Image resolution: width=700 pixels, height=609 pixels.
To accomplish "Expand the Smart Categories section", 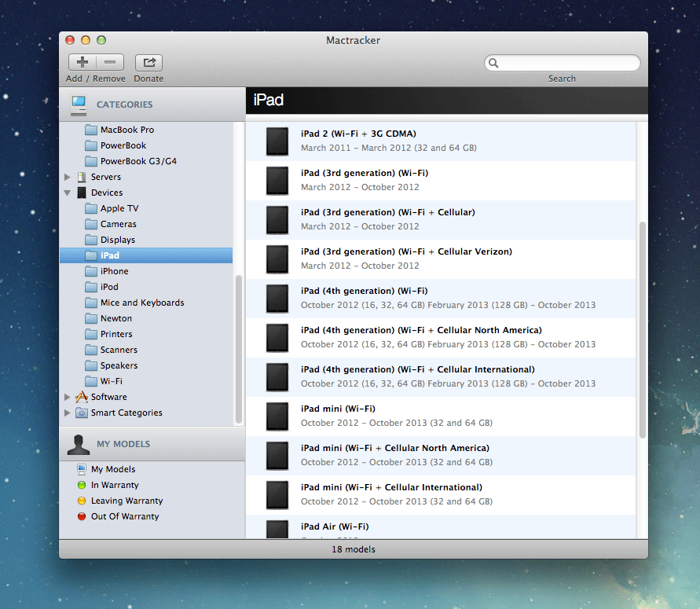I will pos(68,413).
